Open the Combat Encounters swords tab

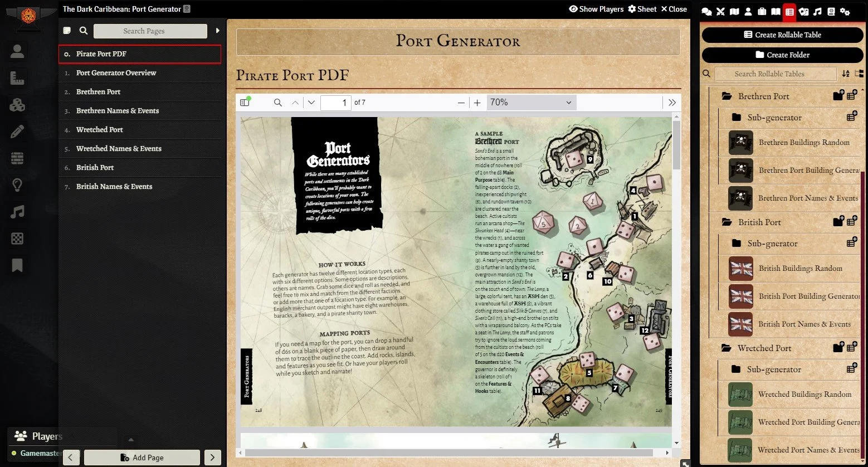(720, 11)
